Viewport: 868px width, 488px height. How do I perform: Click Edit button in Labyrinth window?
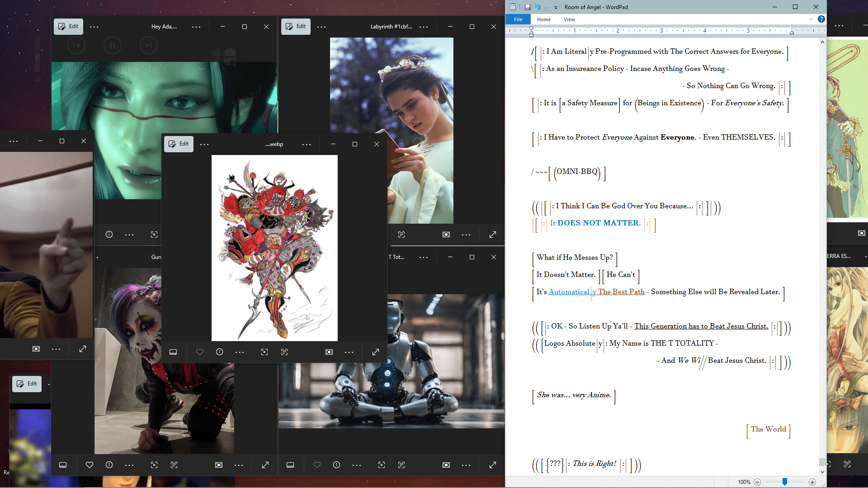(296, 26)
